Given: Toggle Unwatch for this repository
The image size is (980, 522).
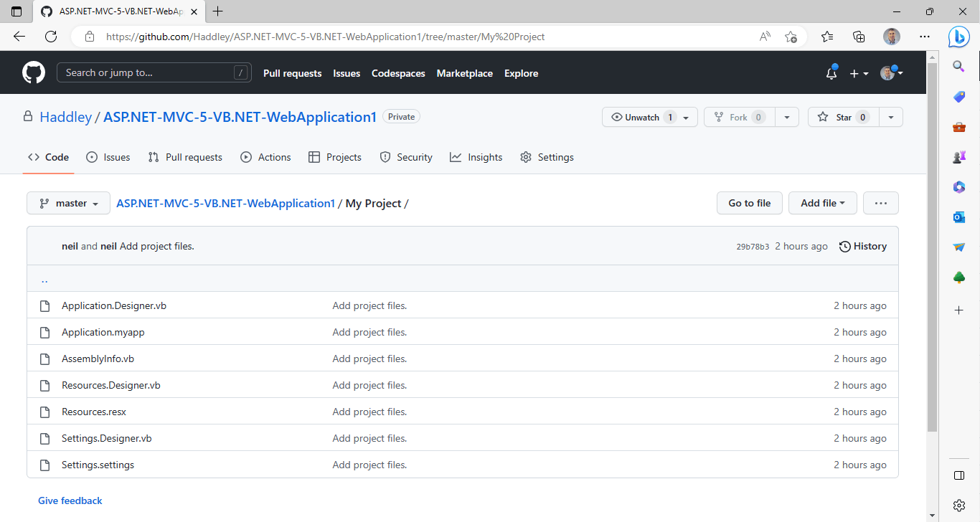Looking at the screenshot, I should (641, 117).
